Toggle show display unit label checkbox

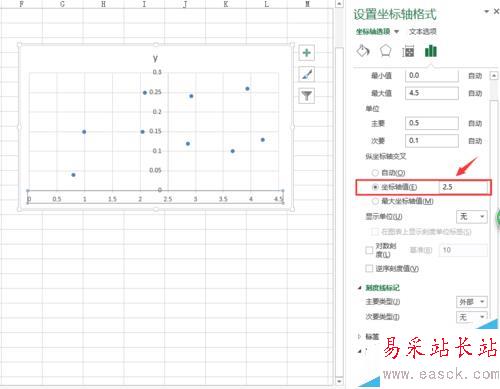point(375,231)
